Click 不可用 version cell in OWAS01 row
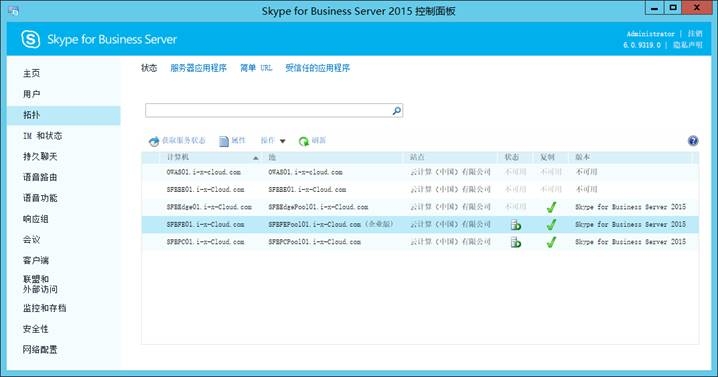Viewport: 718px width, 377px height. (x=586, y=172)
